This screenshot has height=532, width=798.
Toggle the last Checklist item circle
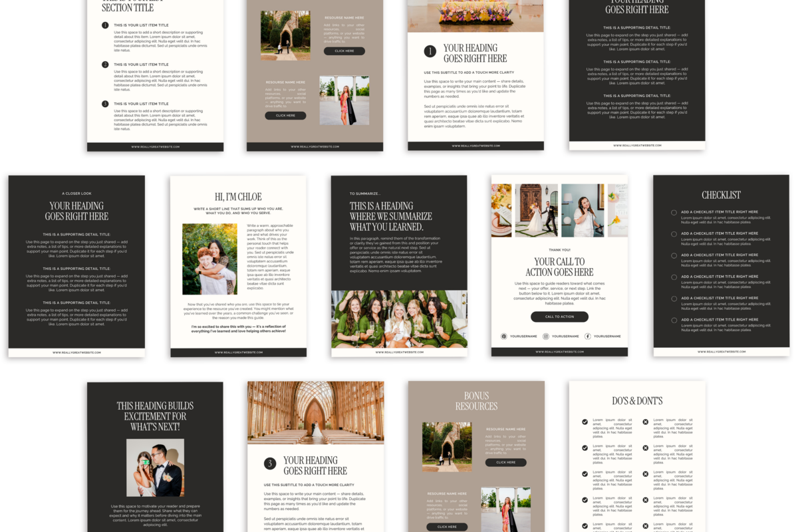pyautogui.click(x=674, y=321)
